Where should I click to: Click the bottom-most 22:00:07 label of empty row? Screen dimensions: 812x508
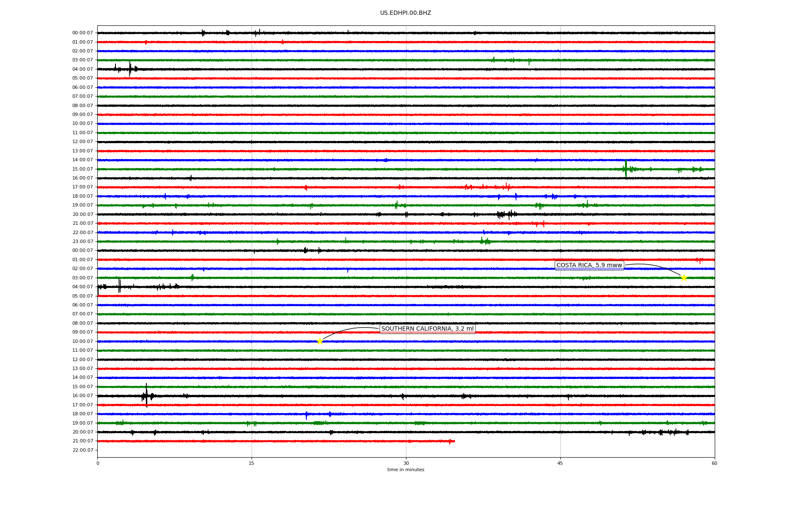pyautogui.click(x=82, y=450)
